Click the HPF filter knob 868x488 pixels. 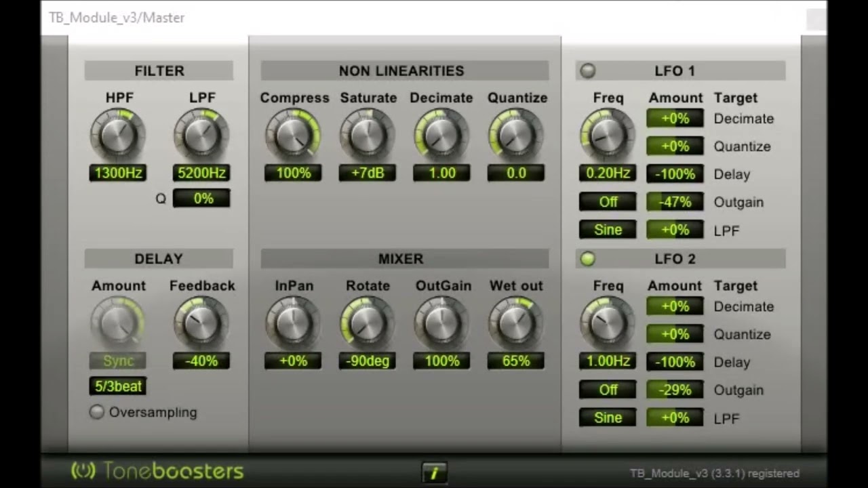point(118,135)
